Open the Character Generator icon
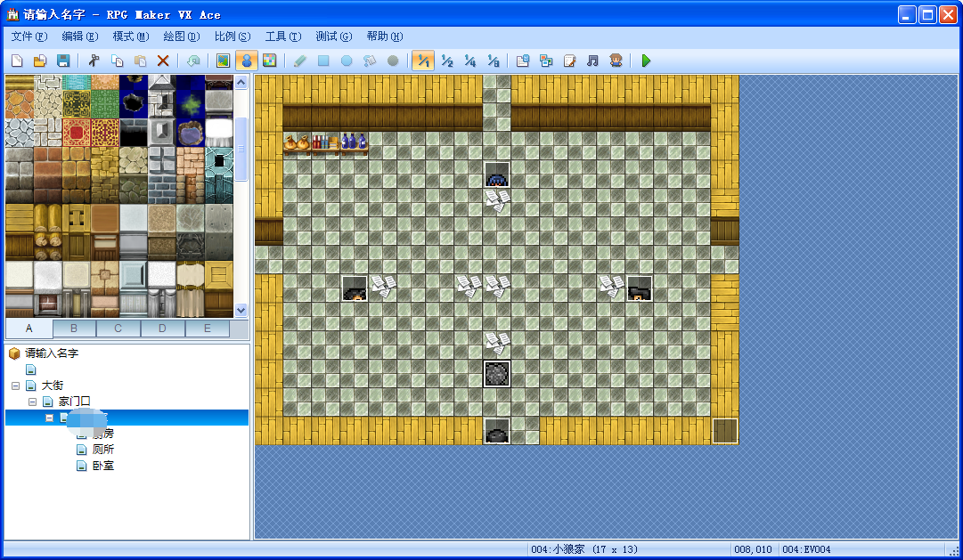963x560 pixels. [616, 61]
